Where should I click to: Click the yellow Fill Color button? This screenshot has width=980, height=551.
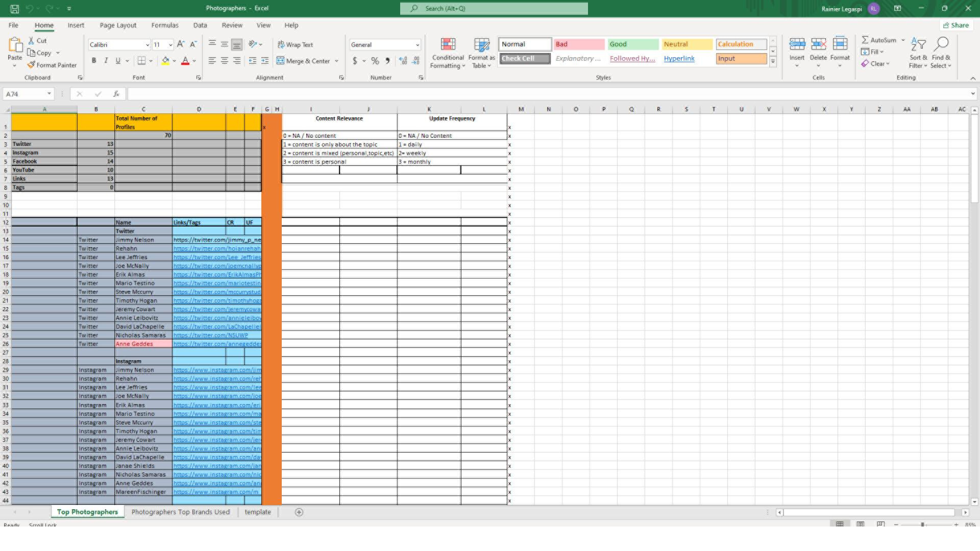click(x=165, y=61)
